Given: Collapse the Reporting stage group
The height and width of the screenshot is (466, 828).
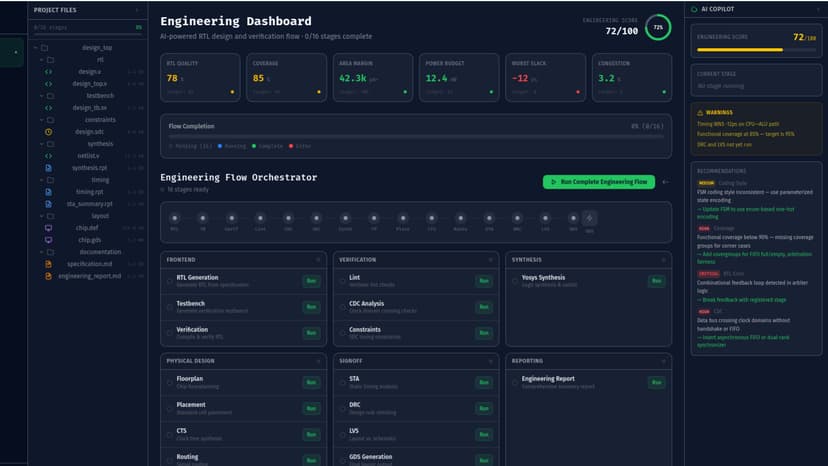Looking at the screenshot, I should pos(663,361).
